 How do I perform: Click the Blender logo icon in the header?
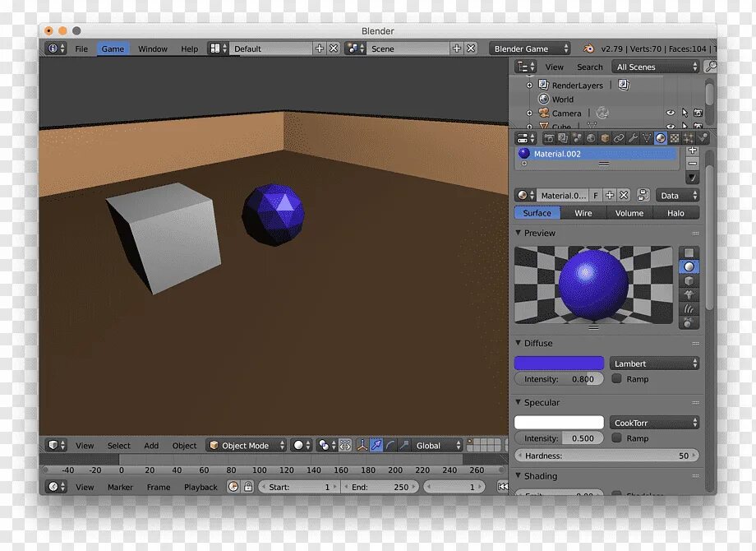tap(588, 49)
